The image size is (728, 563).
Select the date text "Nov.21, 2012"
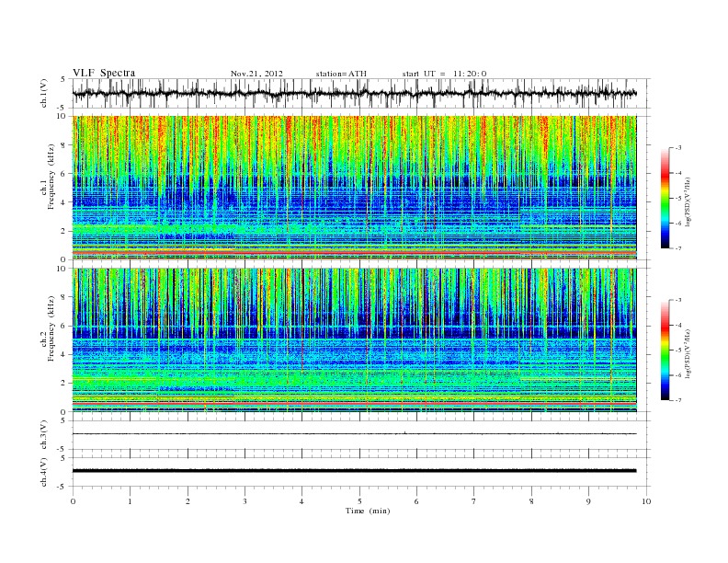click(256, 74)
